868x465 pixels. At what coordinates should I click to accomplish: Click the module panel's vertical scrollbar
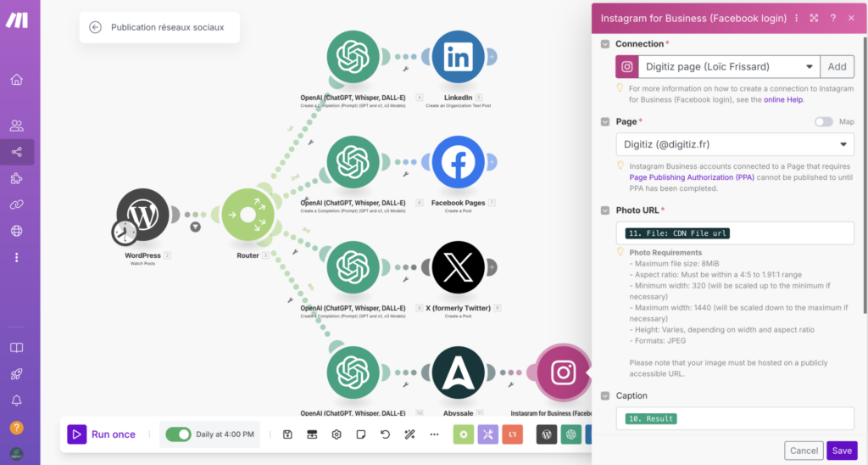click(865, 175)
